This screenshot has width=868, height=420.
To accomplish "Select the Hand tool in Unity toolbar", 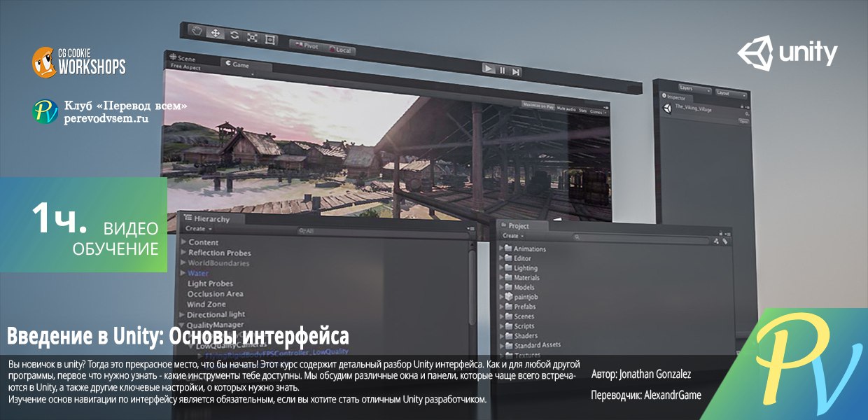I will click(x=197, y=32).
